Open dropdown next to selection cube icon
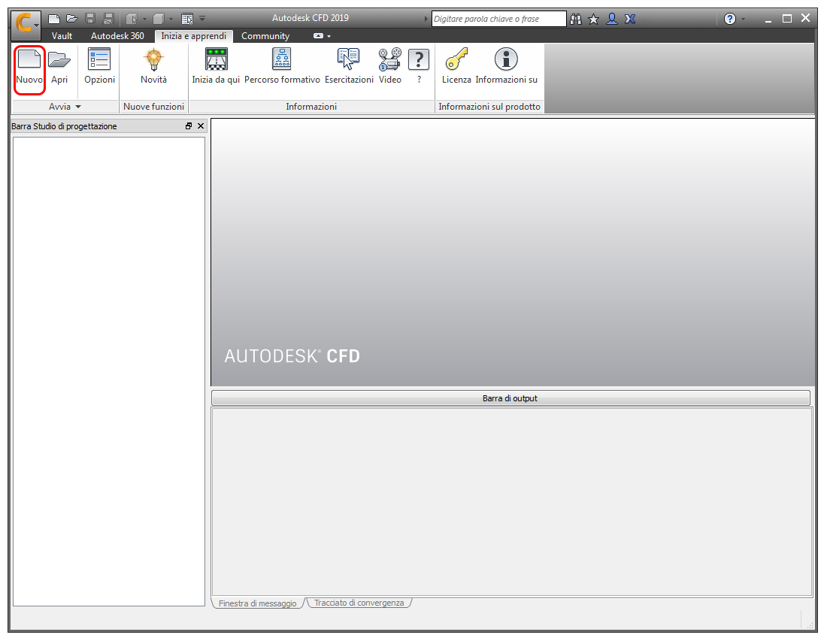Image resolution: width=827 pixels, height=644 pixels. pyautogui.click(x=144, y=20)
